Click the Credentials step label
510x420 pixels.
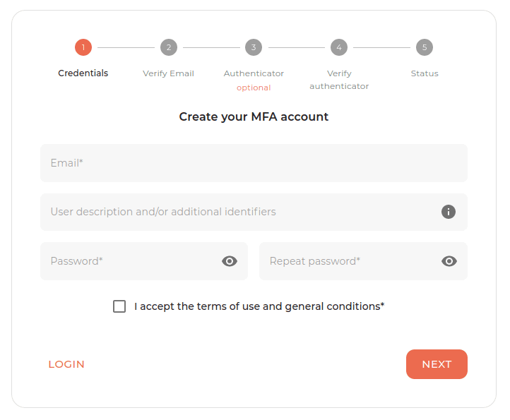tap(83, 73)
